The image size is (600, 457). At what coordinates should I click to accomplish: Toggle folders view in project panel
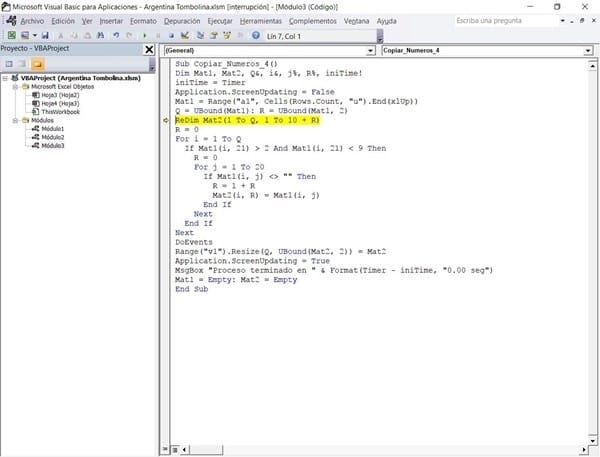(x=39, y=63)
